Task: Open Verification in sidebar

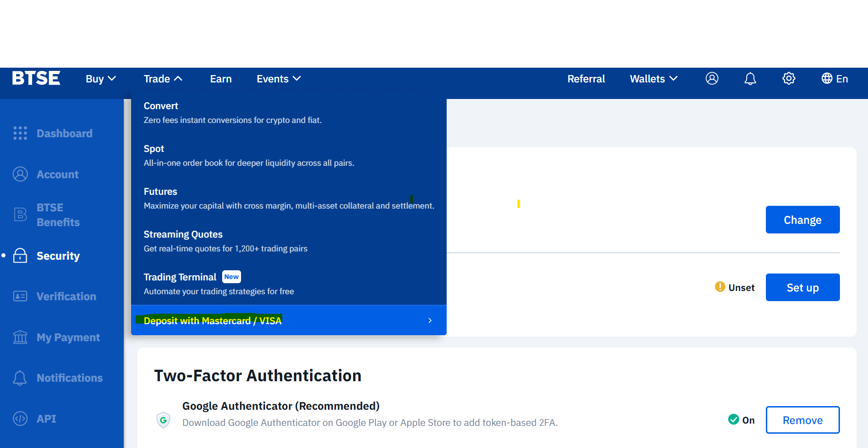Action: (66, 297)
